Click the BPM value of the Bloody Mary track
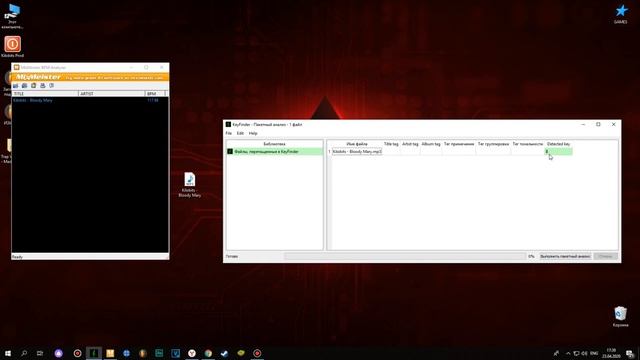 pos(153,100)
